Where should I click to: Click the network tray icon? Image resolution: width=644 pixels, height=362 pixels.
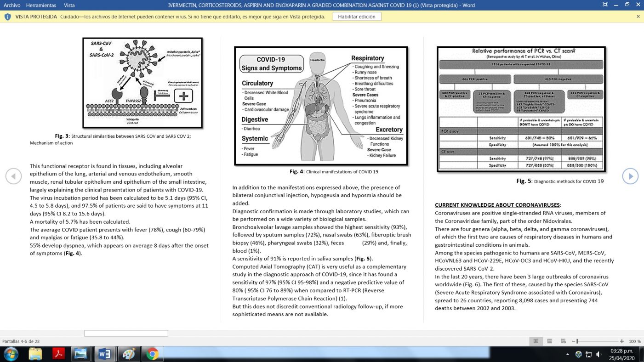(588, 354)
